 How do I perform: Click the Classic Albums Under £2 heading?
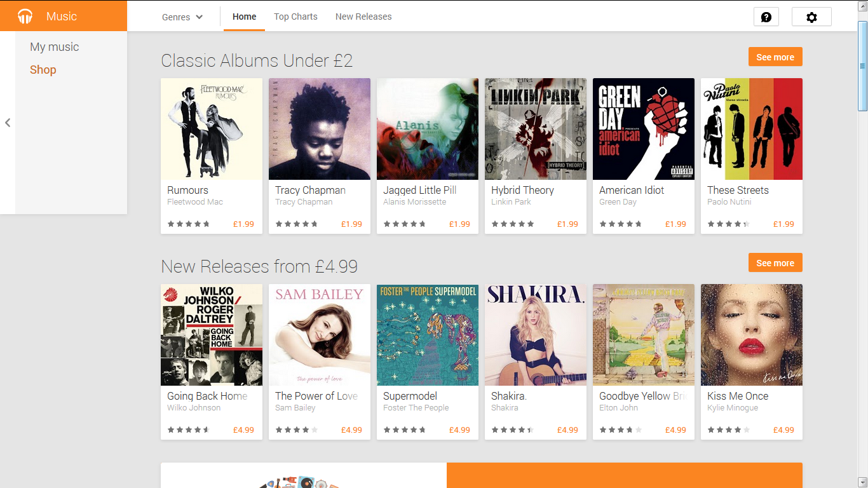point(257,60)
